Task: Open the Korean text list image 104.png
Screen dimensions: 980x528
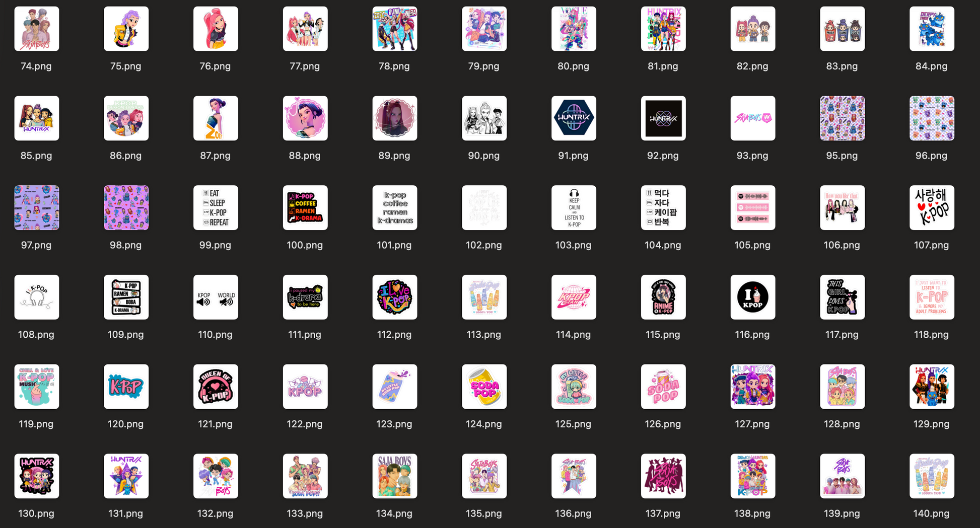Action: pyautogui.click(x=663, y=207)
